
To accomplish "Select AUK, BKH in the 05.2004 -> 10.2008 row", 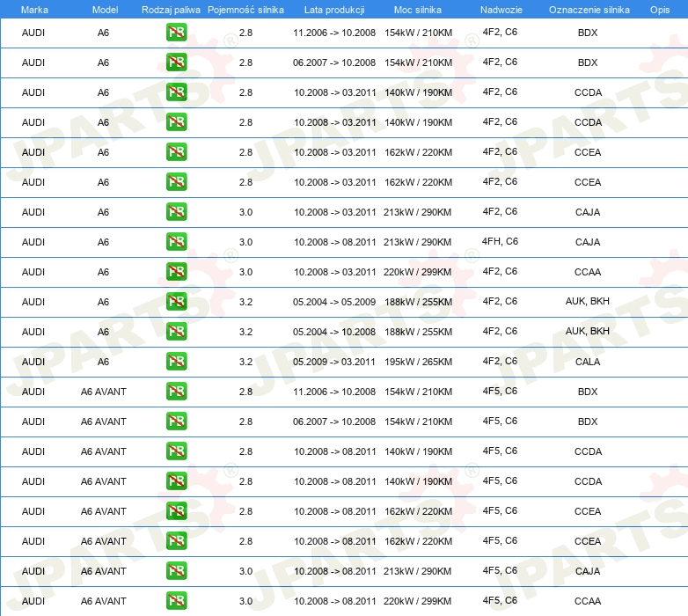I will coord(587,331).
